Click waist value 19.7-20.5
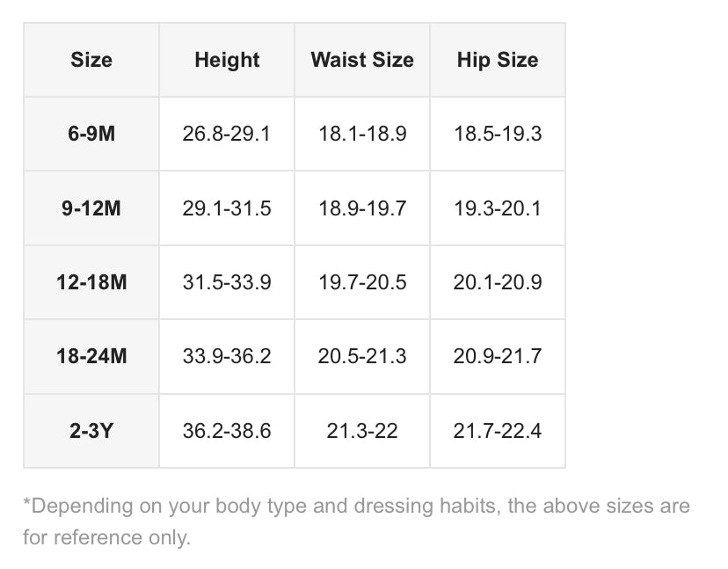This screenshot has height=569, width=728. pyautogui.click(x=362, y=282)
